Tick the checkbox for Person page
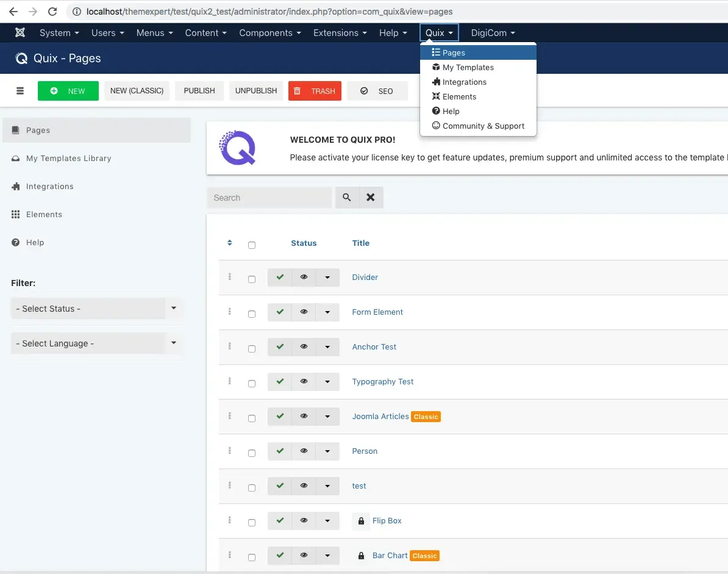The height and width of the screenshot is (574, 728). (252, 453)
